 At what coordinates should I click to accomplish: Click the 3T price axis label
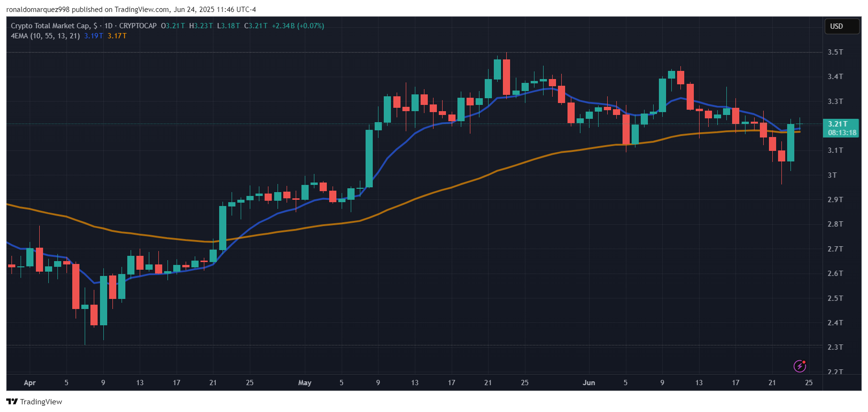click(833, 175)
